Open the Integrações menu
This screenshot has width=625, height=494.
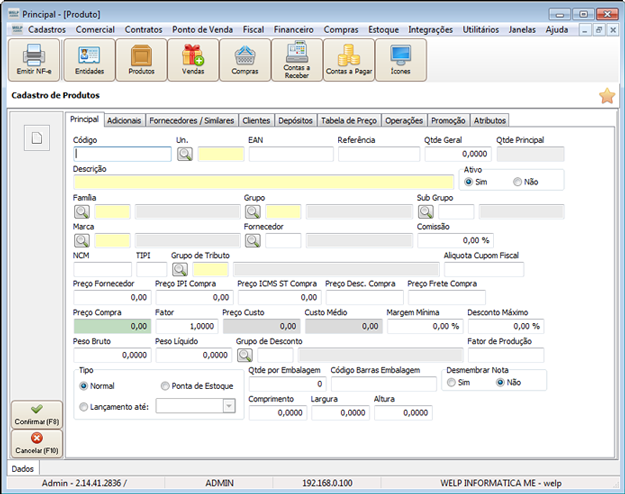click(430, 30)
